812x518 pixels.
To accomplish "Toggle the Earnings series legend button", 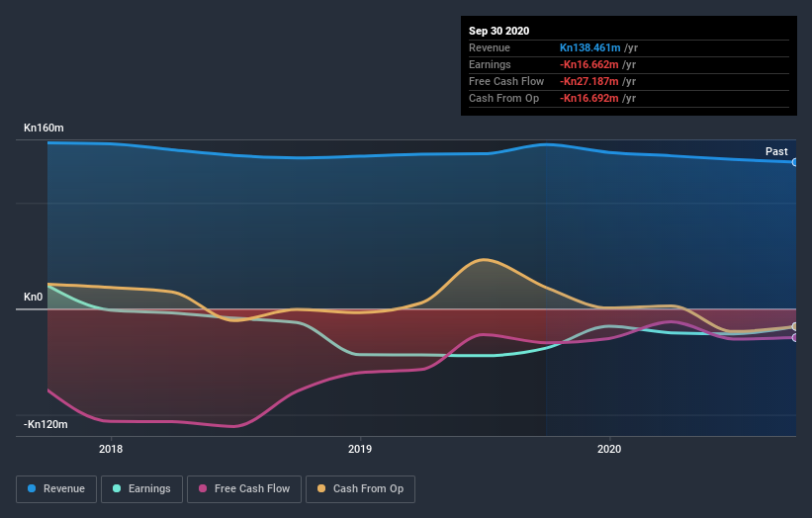I will click(141, 489).
